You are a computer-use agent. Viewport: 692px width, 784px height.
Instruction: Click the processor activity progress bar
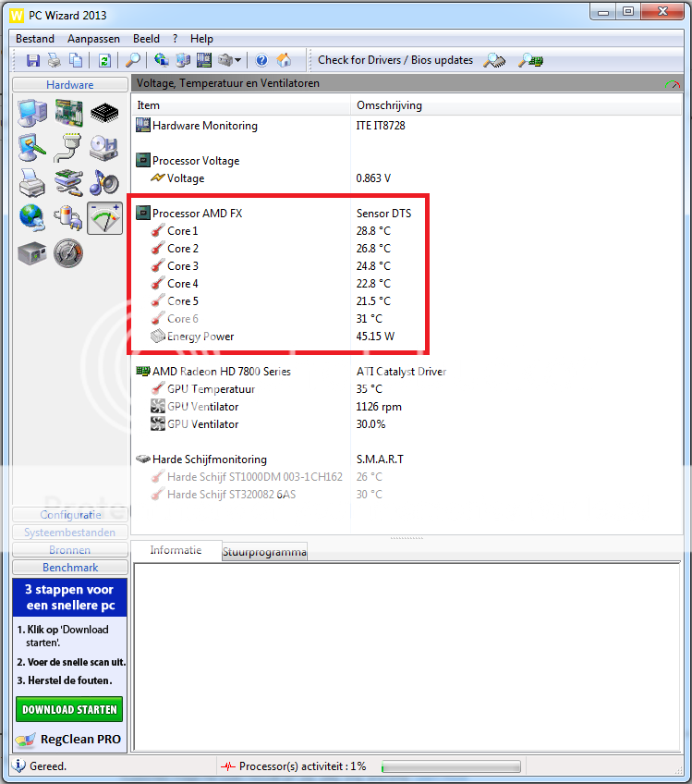(x=450, y=766)
